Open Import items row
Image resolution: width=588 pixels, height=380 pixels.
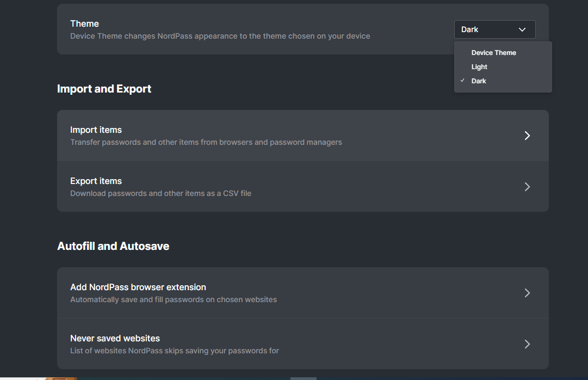(x=302, y=136)
